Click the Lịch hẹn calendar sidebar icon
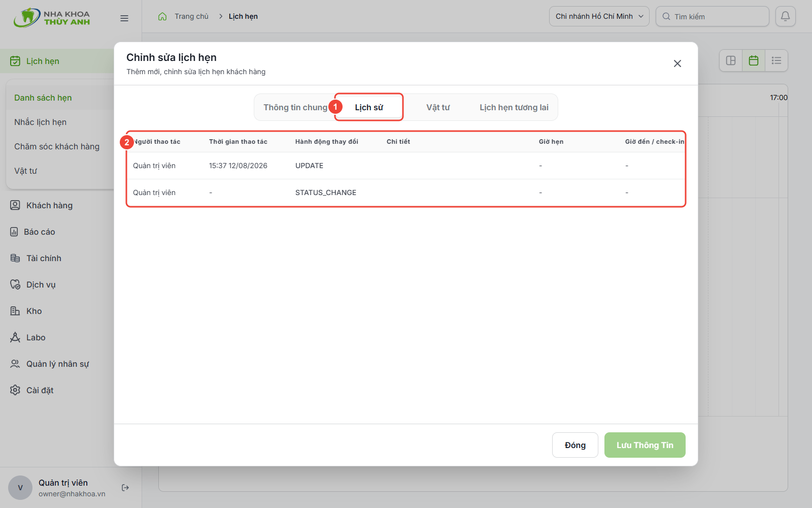 [15, 61]
